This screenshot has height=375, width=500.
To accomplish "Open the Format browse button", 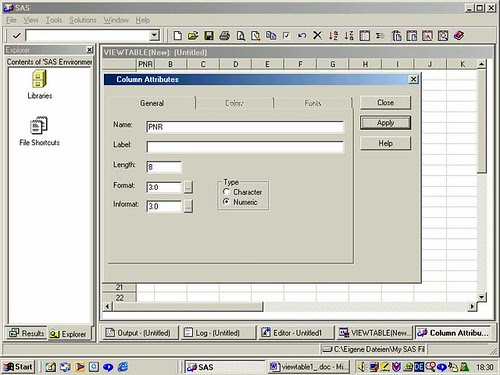I will click(x=188, y=187).
